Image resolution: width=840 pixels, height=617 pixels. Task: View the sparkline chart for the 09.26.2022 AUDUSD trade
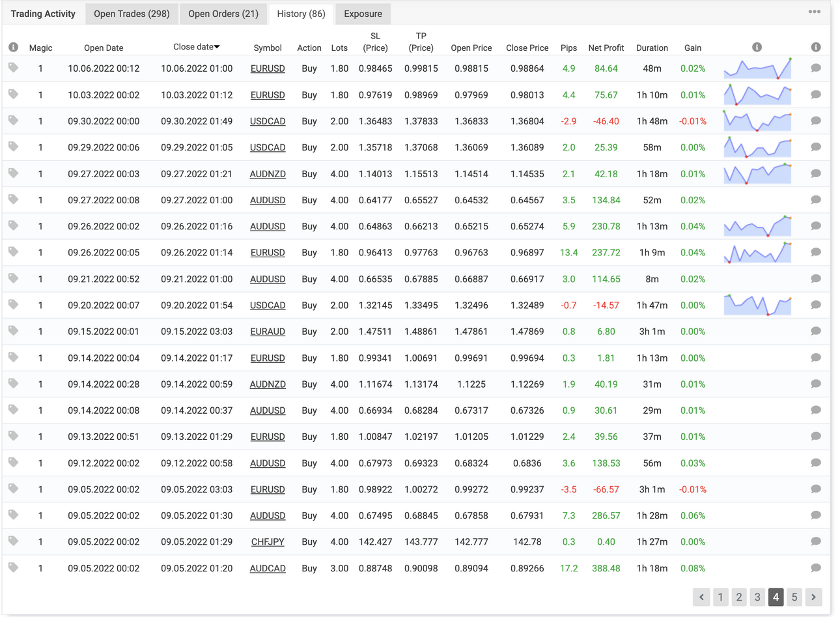click(757, 226)
